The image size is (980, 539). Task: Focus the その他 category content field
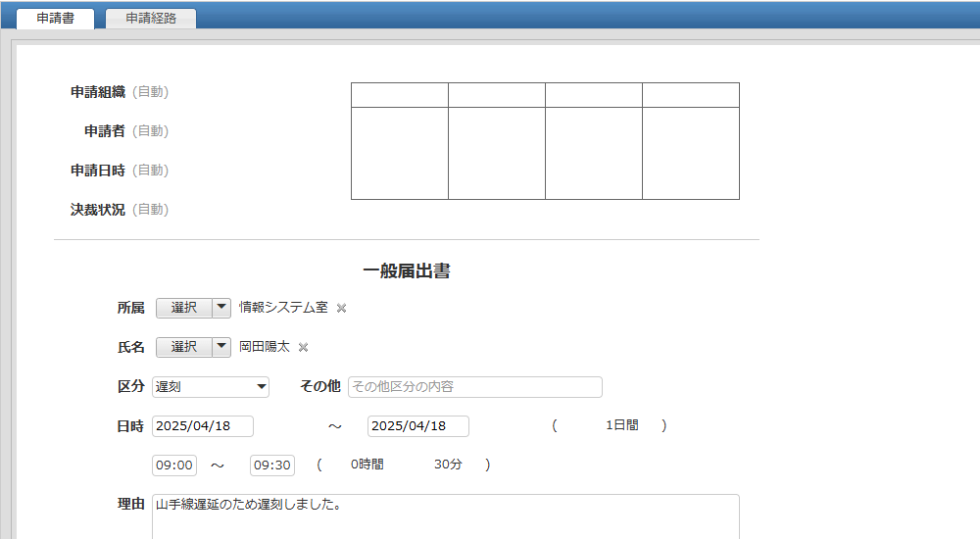tap(474, 387)
